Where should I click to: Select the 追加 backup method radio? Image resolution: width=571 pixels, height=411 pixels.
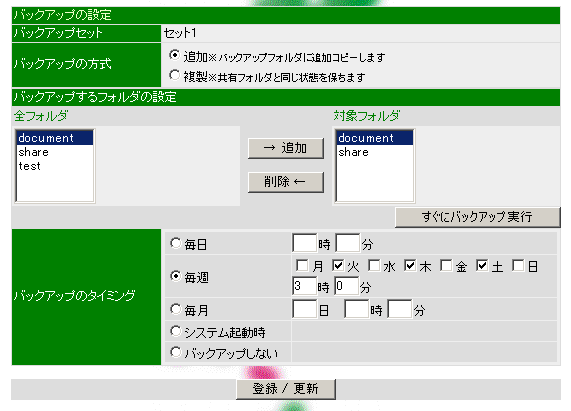[x=174, y=55]
